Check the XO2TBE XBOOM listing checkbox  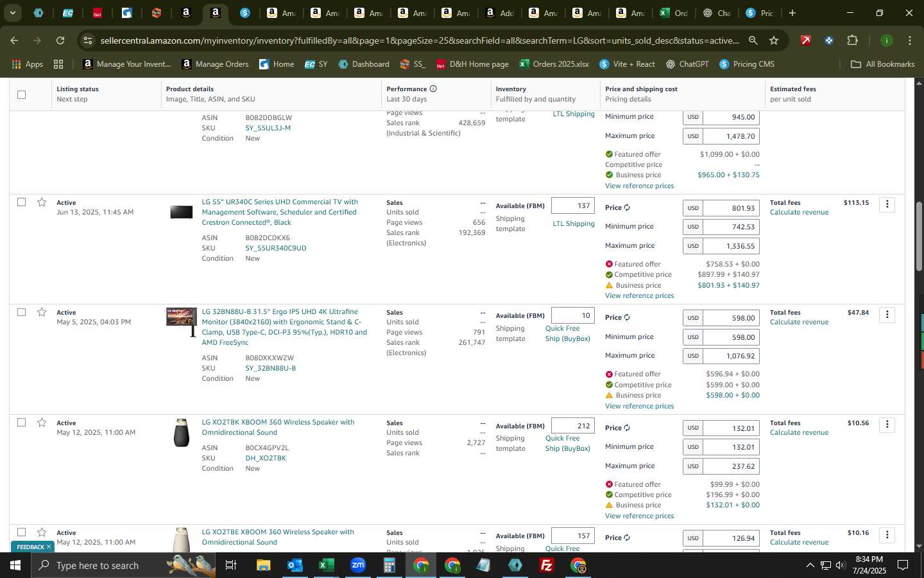[x=21, y=532]
